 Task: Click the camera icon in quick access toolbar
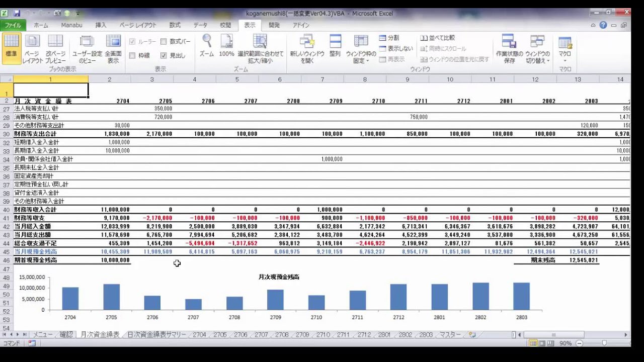(x=57, y=13)
